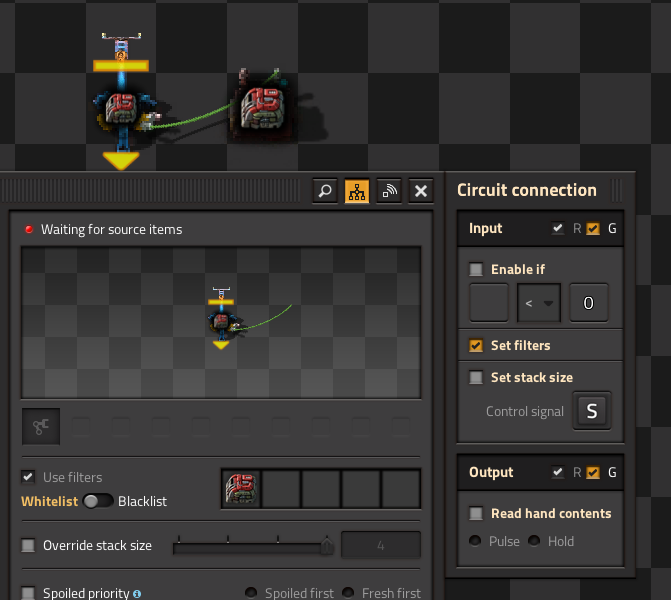Open the comparison operator dropdown
Image resolution: width=671 pixels, height=600 pixels.
[x=539, y=303]
